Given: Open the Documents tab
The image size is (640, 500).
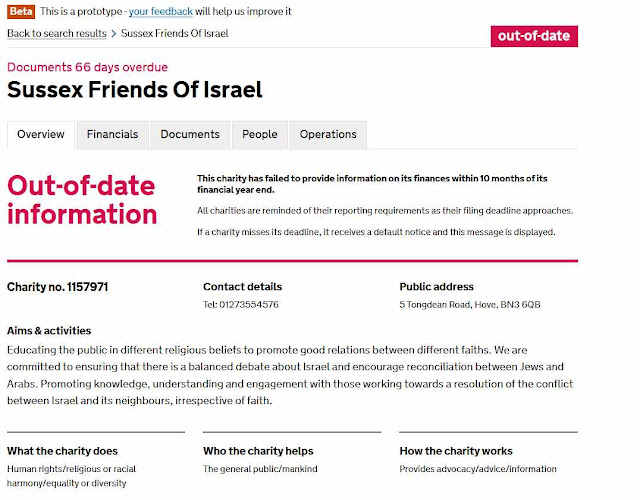Looking at the screenshot, I should coord(190,135).
